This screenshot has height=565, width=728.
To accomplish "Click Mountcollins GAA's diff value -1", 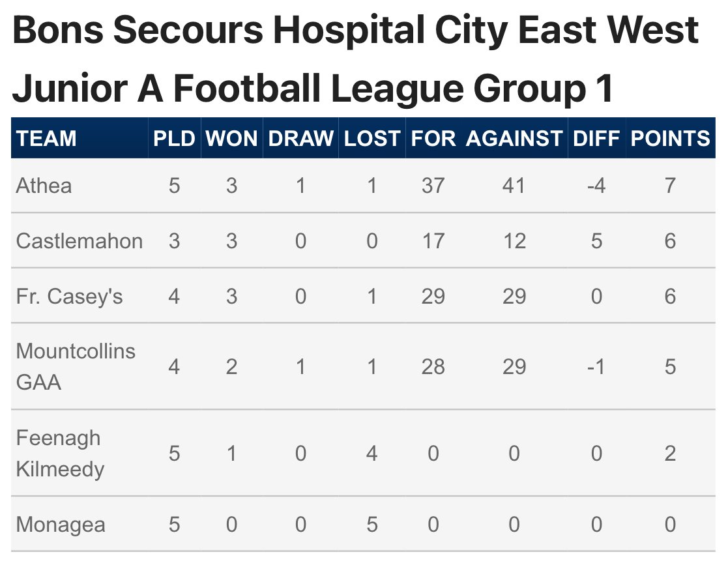I will [596, 367].
